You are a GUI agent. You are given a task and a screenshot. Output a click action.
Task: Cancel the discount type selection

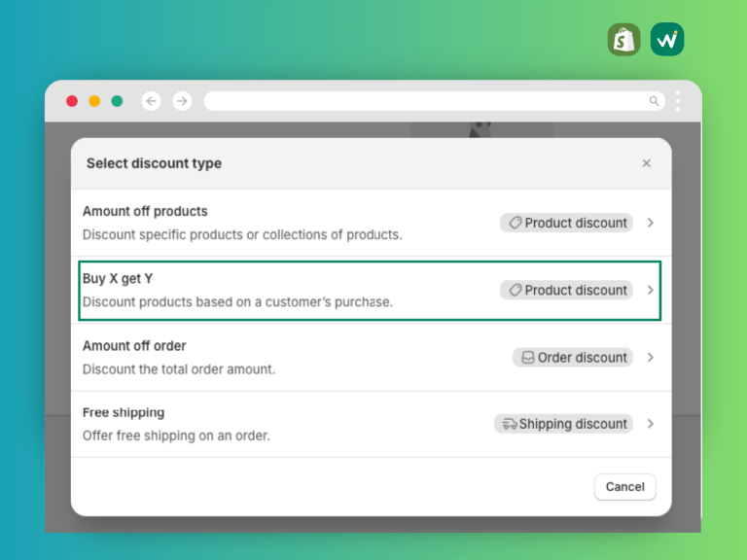(x=625, y=487)
